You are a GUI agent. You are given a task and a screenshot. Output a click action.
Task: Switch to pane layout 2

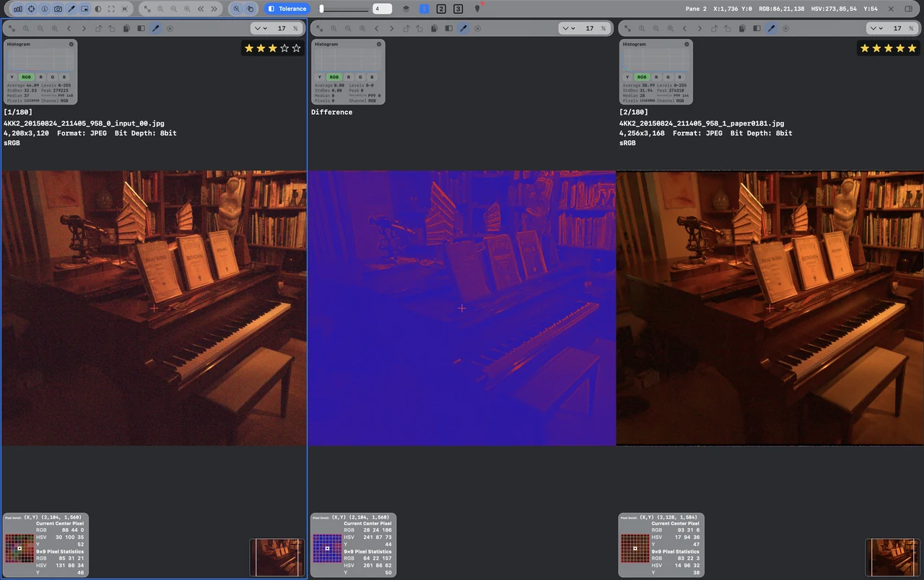pyautogui.click(x=441, y=9)
